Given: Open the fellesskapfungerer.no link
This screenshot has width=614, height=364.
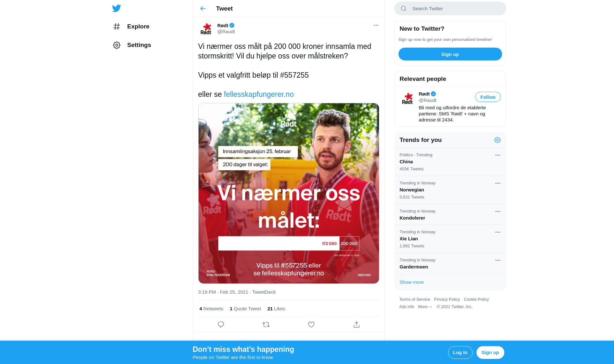Looking at the screenshot, I should point(259,94).
